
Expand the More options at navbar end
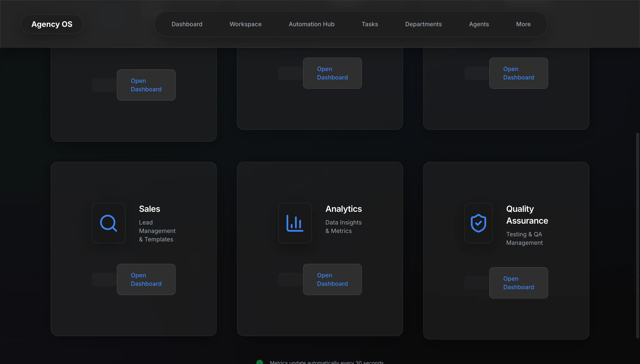[x=523, y=24]
